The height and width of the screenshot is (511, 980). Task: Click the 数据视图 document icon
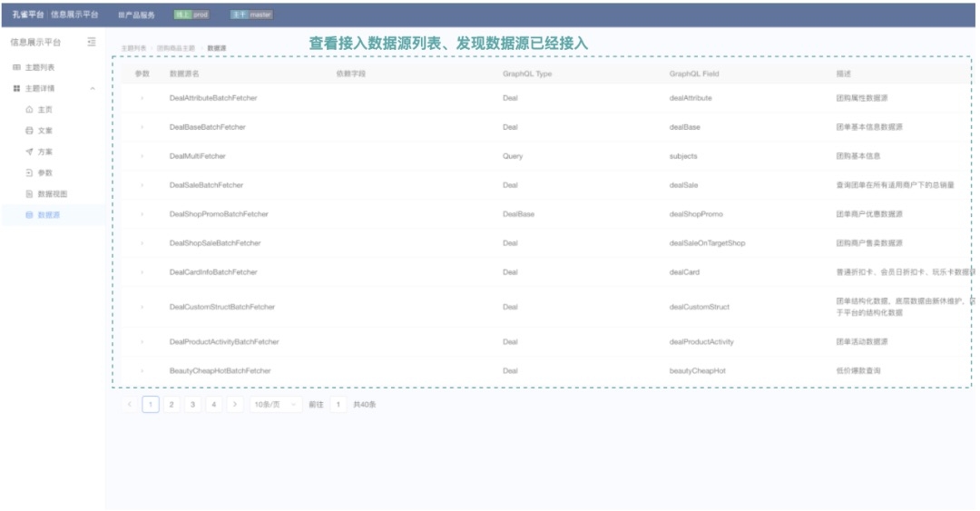(x=29, y=194)
